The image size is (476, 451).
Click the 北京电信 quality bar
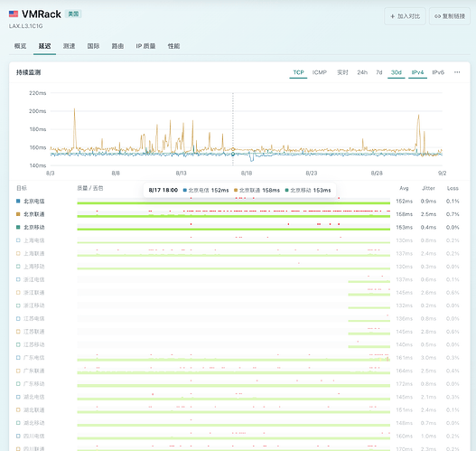pyautogui.click(x=233, y=201)
